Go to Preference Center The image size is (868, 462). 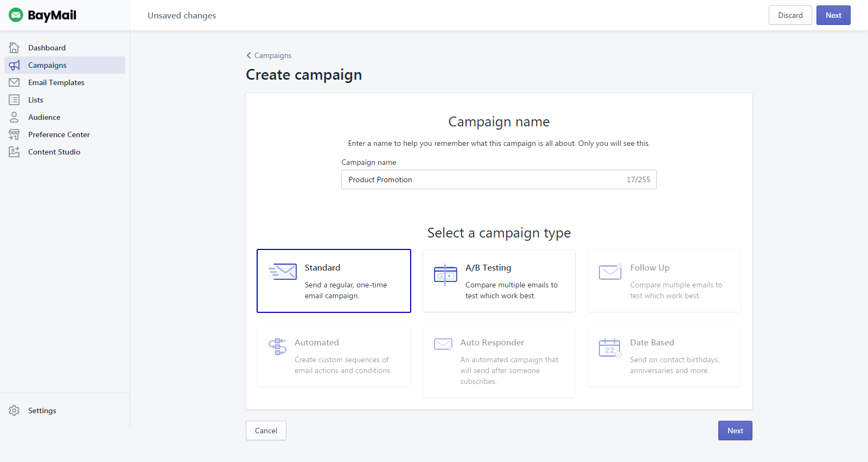(59, 134)
